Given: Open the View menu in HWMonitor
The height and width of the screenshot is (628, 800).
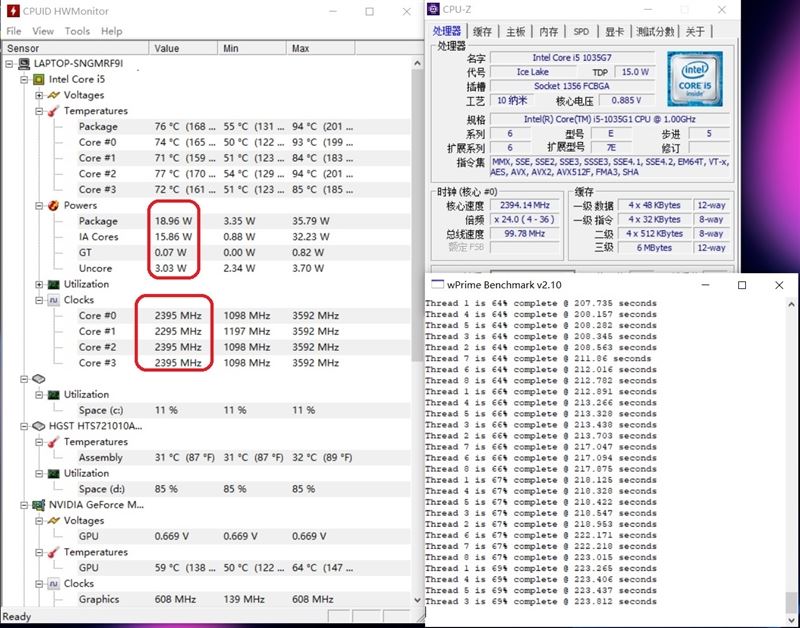Looking at the screenshot, I should coord(43,31).
